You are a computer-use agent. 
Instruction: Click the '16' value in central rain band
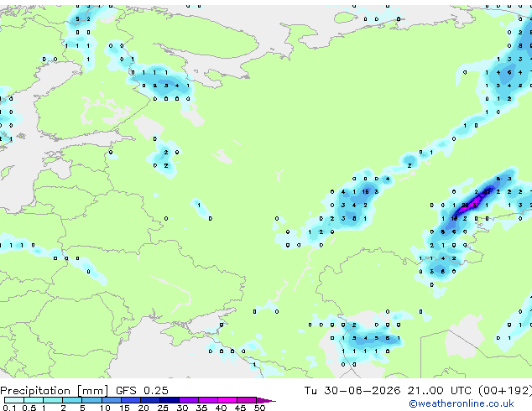pos(365,192)
